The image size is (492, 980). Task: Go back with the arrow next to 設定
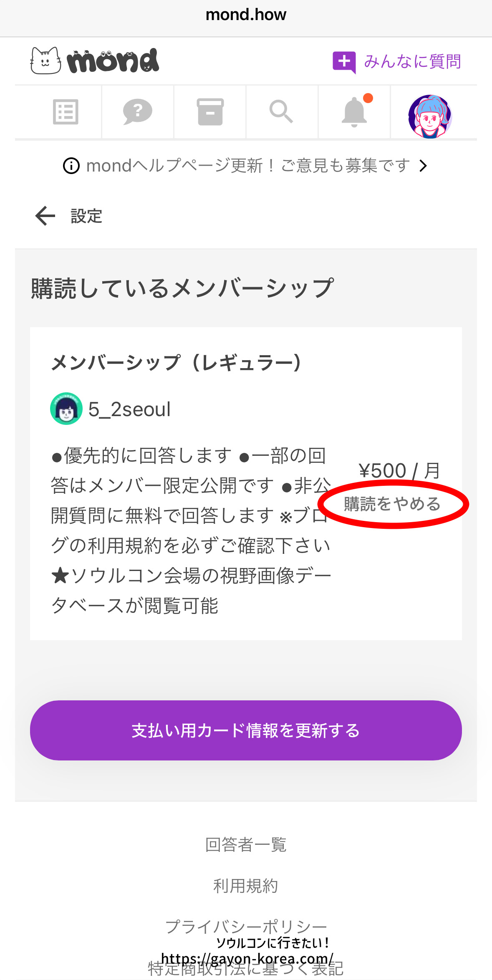point(45,216)
